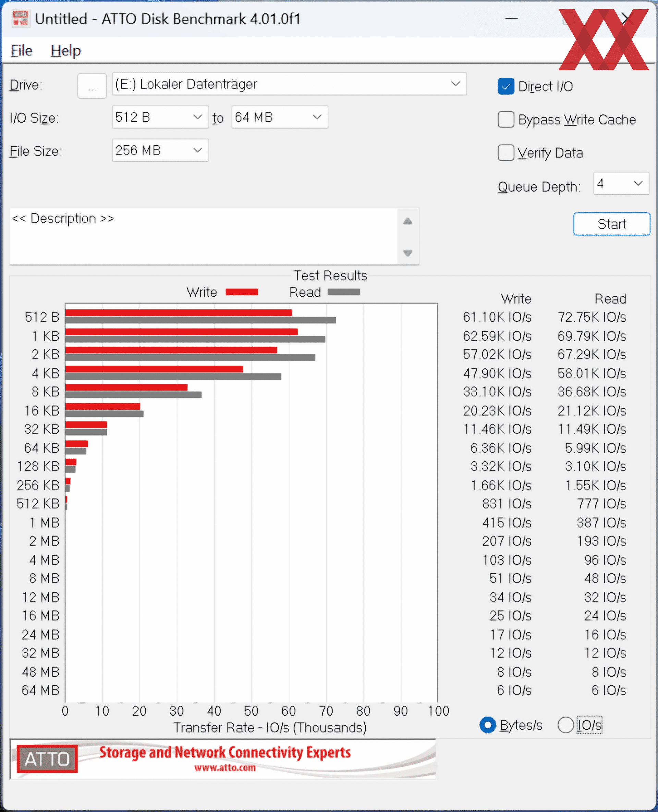Click the 'Test Results' heading
Screen dimensions: 658x812
tap(330, 275)
